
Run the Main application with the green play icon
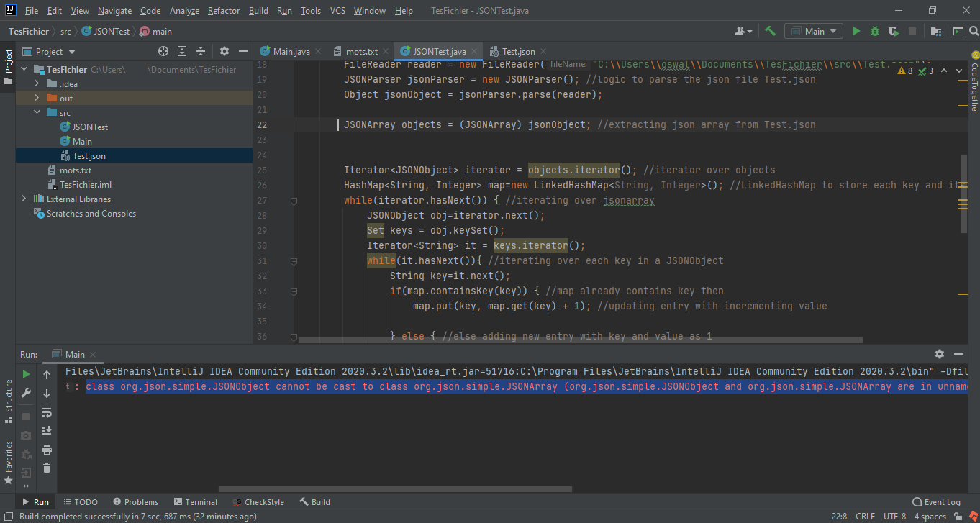tap(856, 31)
